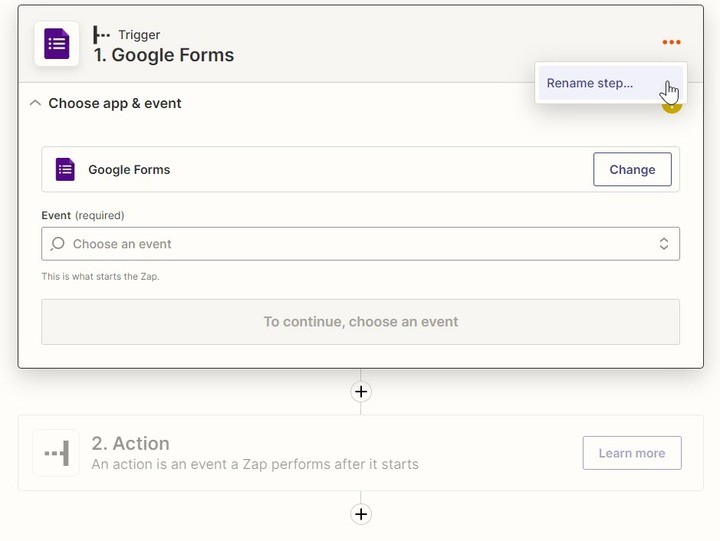This screenshot has height=541, width=720.
Task: Click the search icon in event field
Action: (58, 244)
